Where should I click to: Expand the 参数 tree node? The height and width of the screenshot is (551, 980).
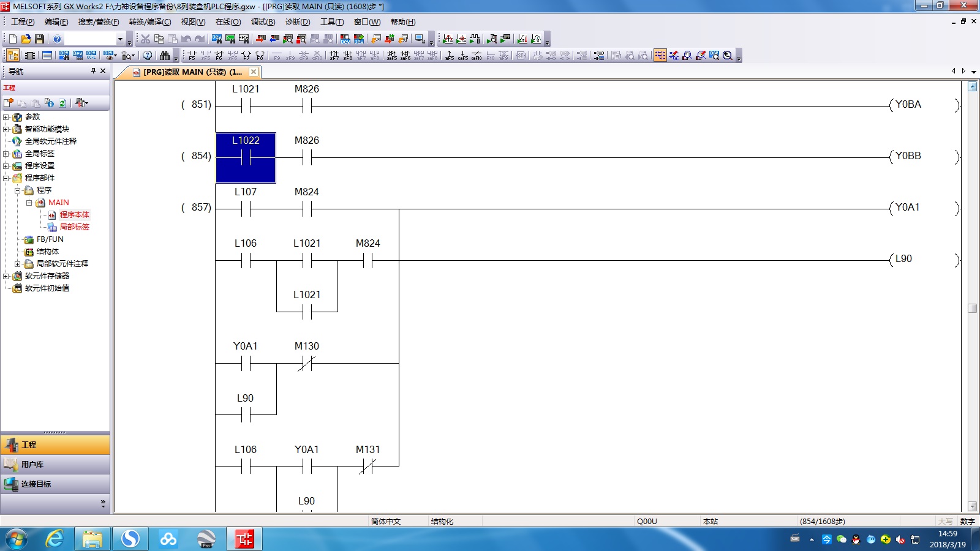pos(6,117)
